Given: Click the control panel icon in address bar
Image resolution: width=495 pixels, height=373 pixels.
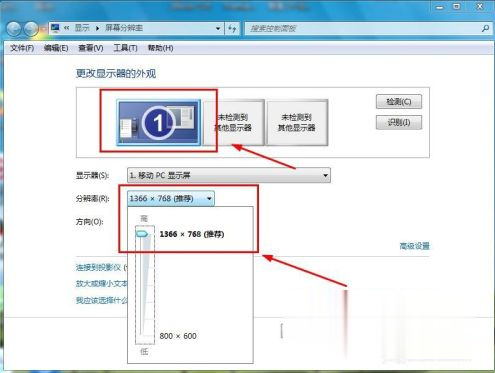Looking at the screenshot, I should coord(55,28).
